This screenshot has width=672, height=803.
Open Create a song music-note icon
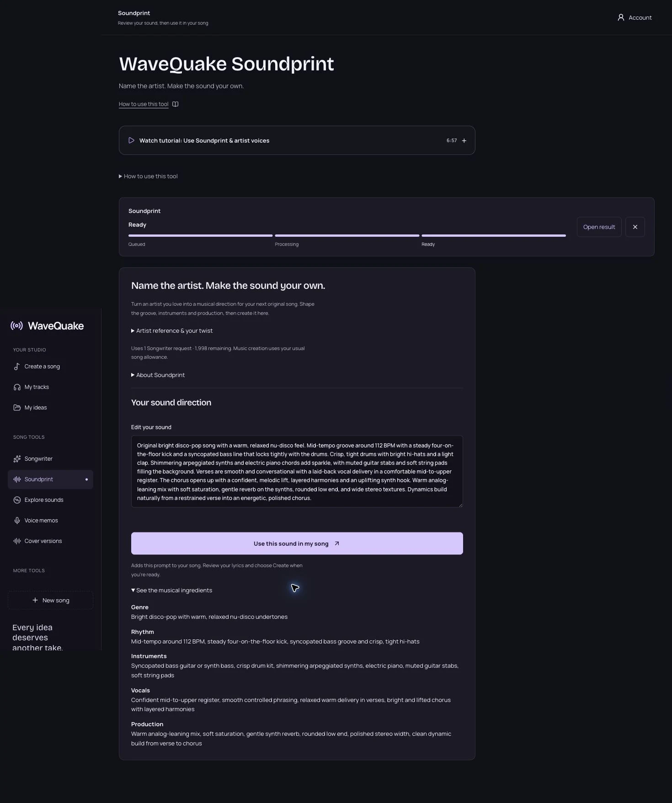17,367
